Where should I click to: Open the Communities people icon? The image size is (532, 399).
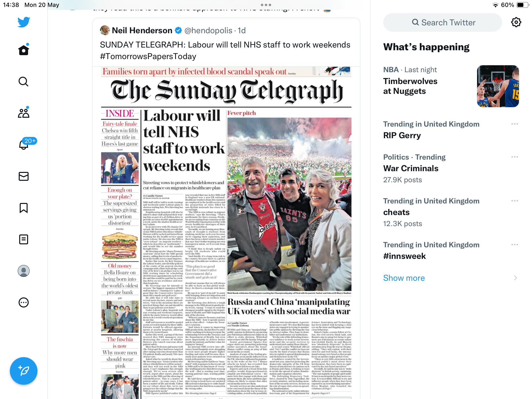click(x=24, y=113)
